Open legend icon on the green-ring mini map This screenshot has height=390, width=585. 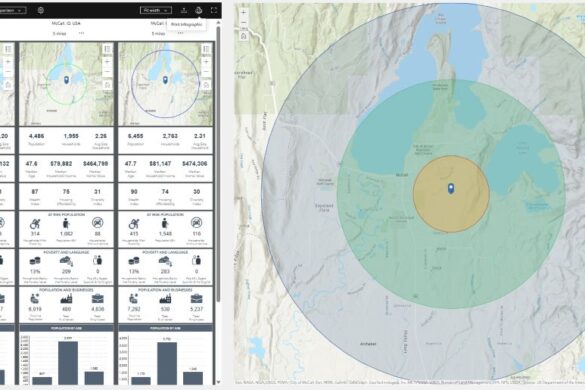107,49
